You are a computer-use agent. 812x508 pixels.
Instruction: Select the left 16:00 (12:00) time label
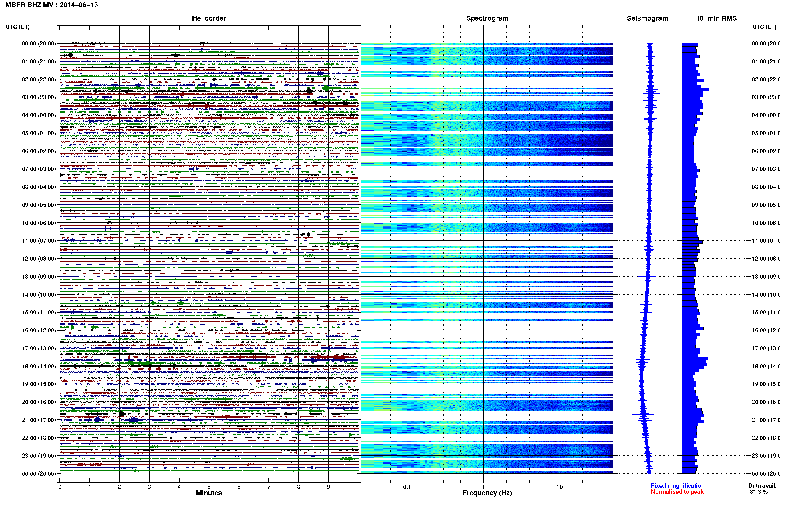(39, 330)
